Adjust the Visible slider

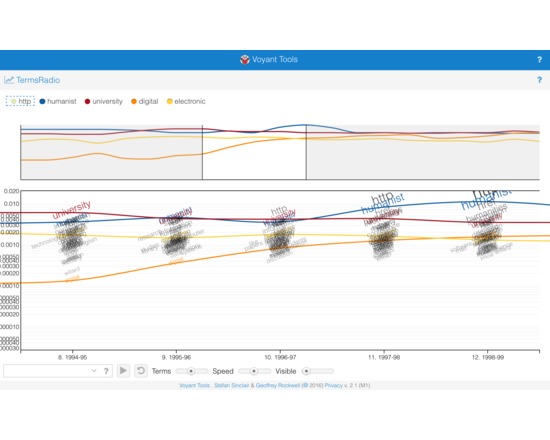coord(317,371)
